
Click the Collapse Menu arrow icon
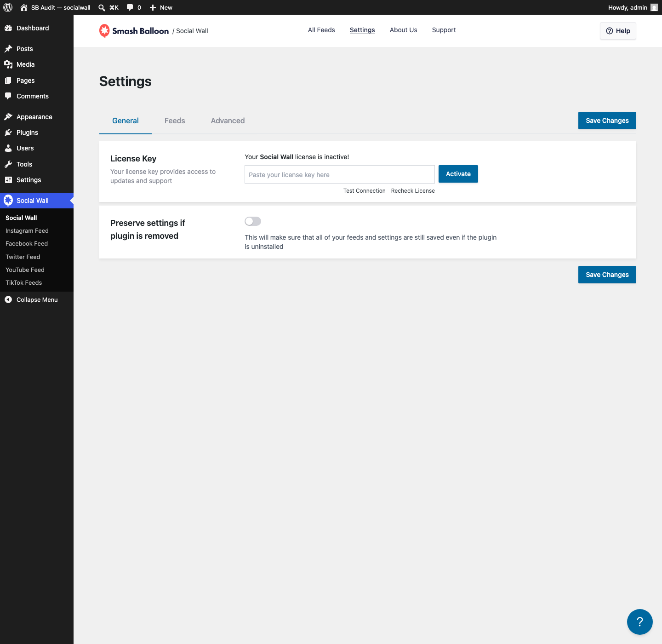click(8, 299)
